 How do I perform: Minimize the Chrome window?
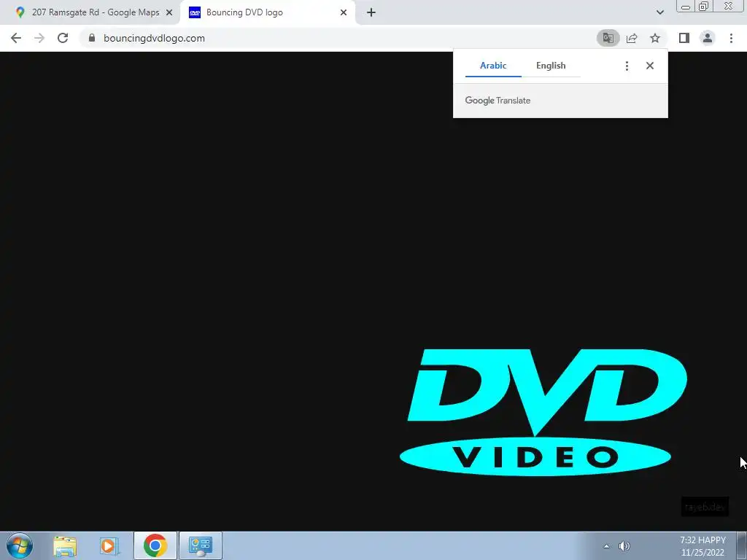coord(686,6)
